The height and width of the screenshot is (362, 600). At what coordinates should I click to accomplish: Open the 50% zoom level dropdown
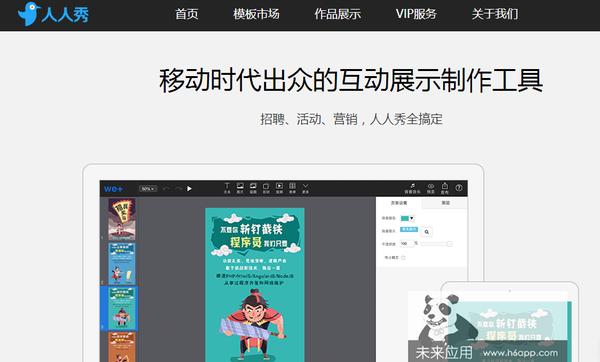[x=148, y=189]
